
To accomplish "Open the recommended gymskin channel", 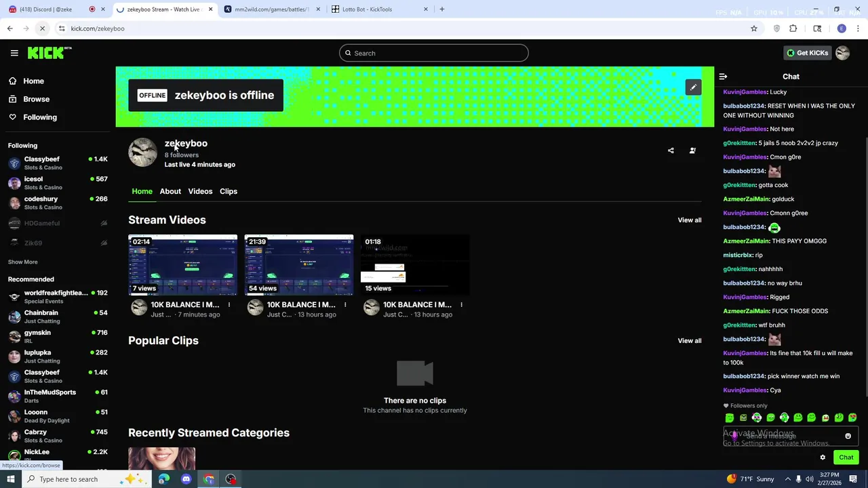I will (58, 337).
